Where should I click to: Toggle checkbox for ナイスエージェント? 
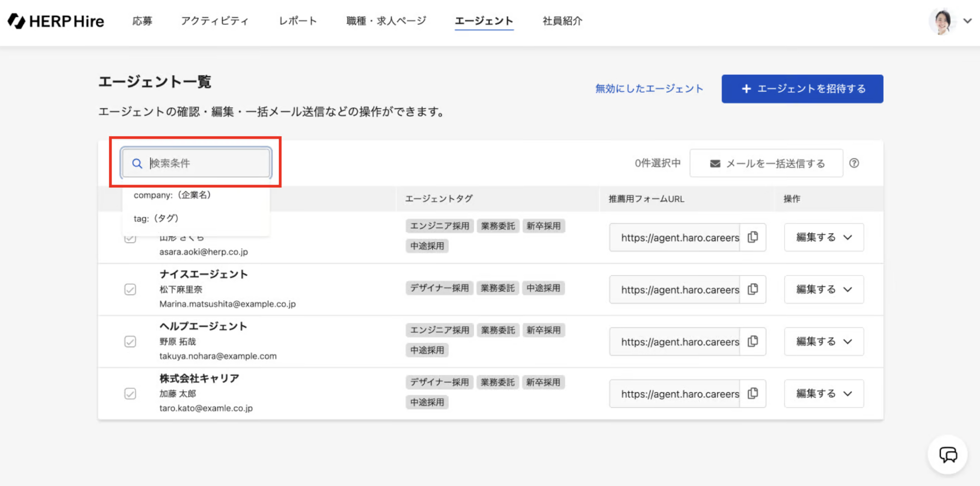pos(130,290)
